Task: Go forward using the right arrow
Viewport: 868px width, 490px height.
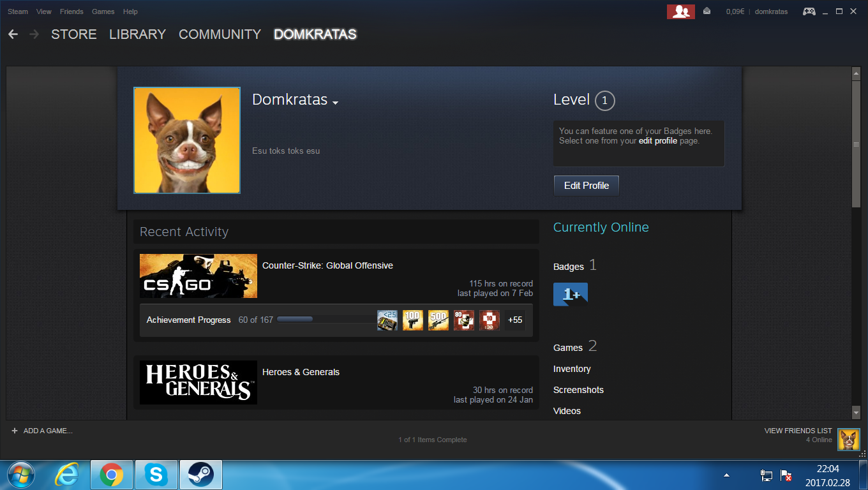Action: 34,34
